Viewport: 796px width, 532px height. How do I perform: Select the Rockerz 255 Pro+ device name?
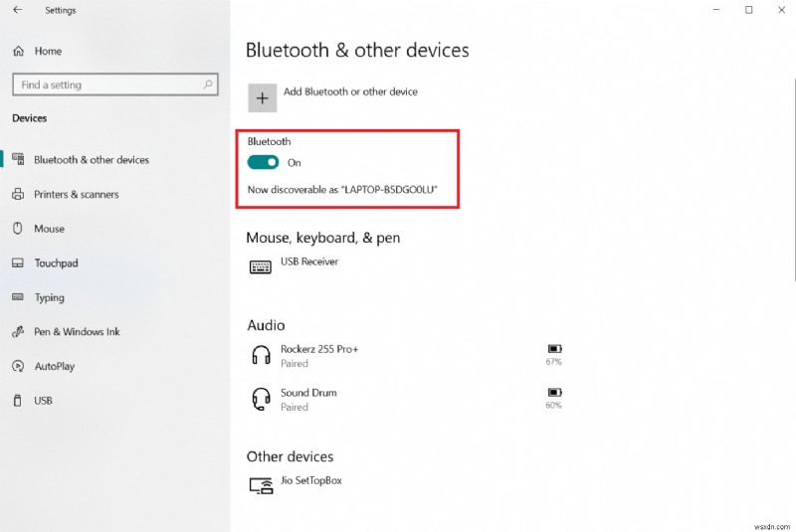319,349
